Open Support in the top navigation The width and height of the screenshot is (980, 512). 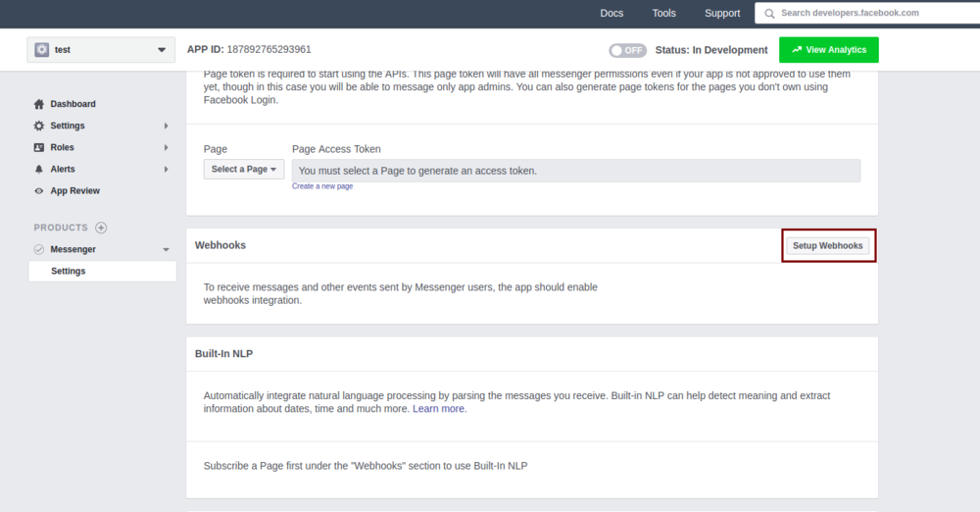pyautogui.click(x=722, y=13)
